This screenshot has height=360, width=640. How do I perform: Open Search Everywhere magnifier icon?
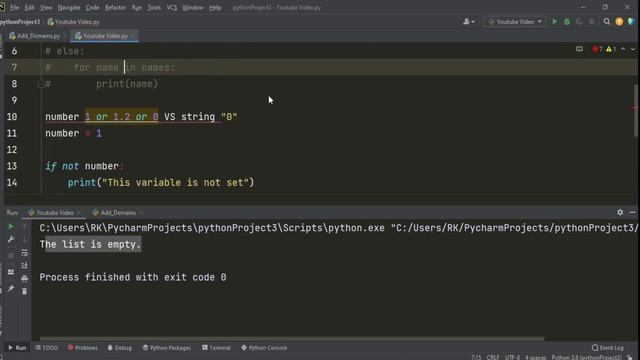[x=607, y=22]
